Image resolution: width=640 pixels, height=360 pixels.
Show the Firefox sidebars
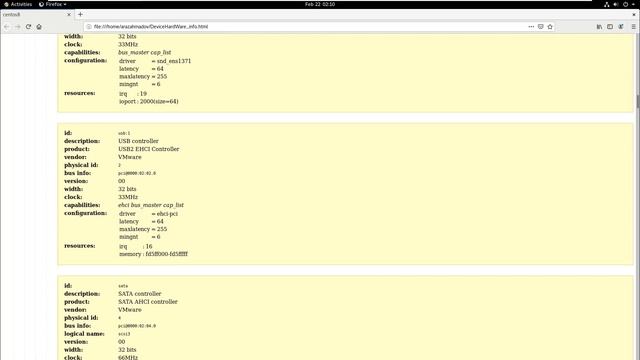pos(610,27)
